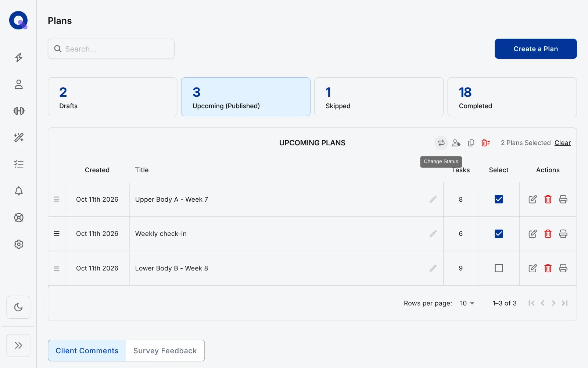588x368 pixels.
Task: Open the lightning bolt sidebar icon
Action: click(x=18, y=57)
